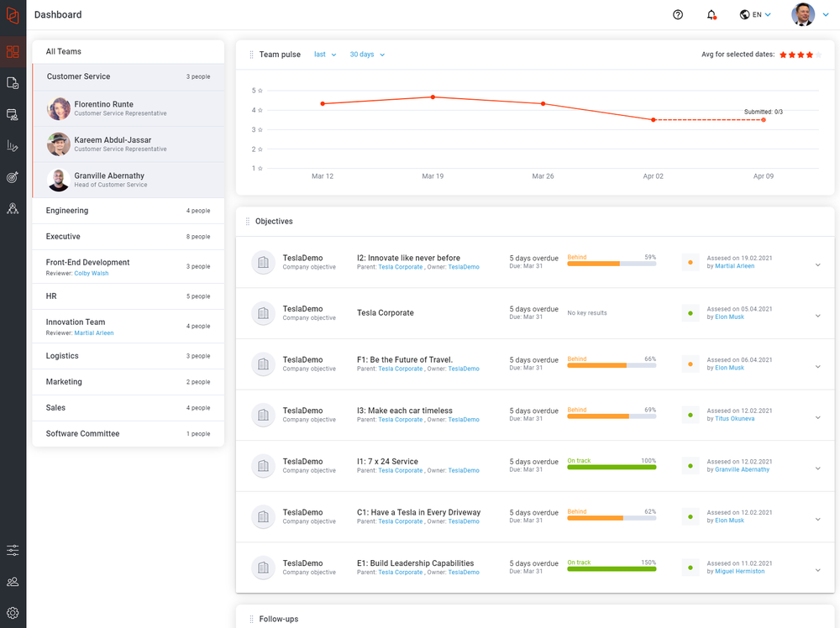Click the target goals icon in sidebar
840x628 pixels.
13,177
